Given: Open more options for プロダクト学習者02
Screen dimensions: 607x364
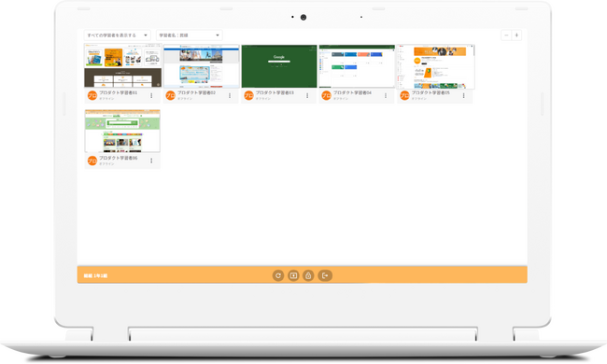Looking at the screenshot, I should click(230, 95).
